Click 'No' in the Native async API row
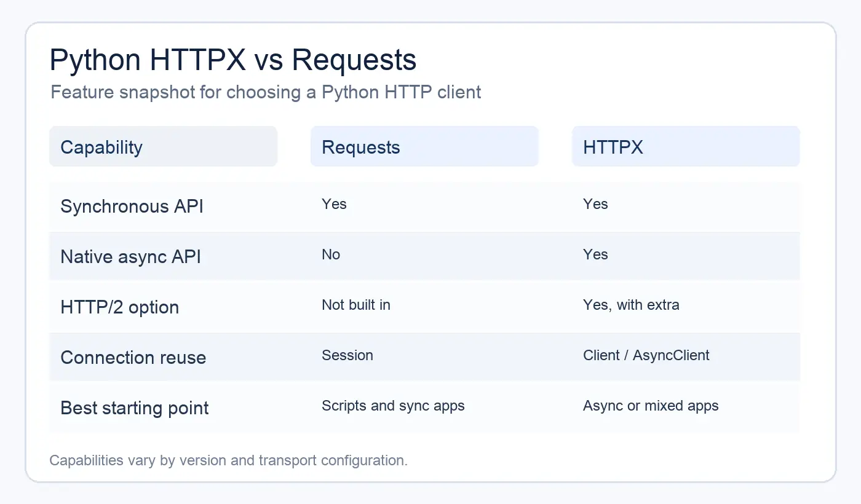The image size is (861, 504). click(x=331, y=254)
